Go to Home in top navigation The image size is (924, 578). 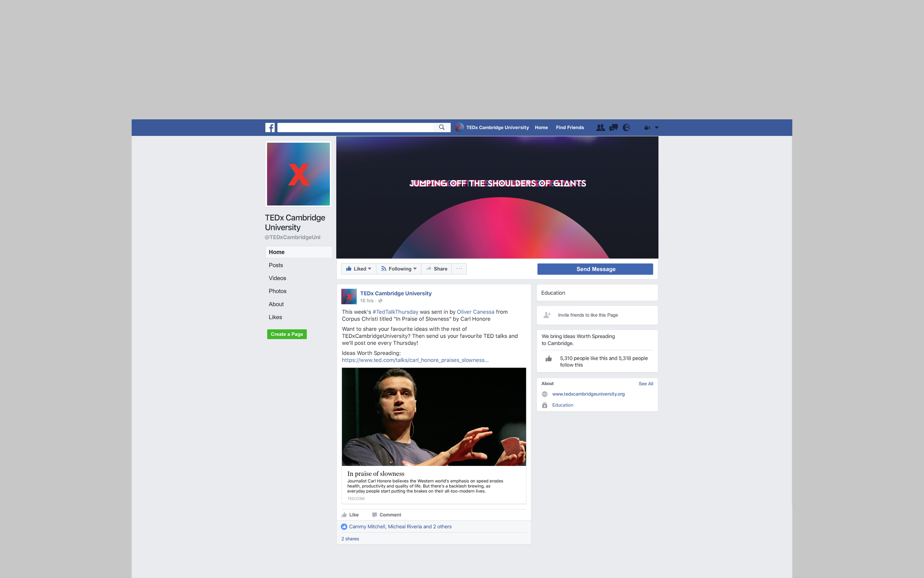[x=541, y=127]
